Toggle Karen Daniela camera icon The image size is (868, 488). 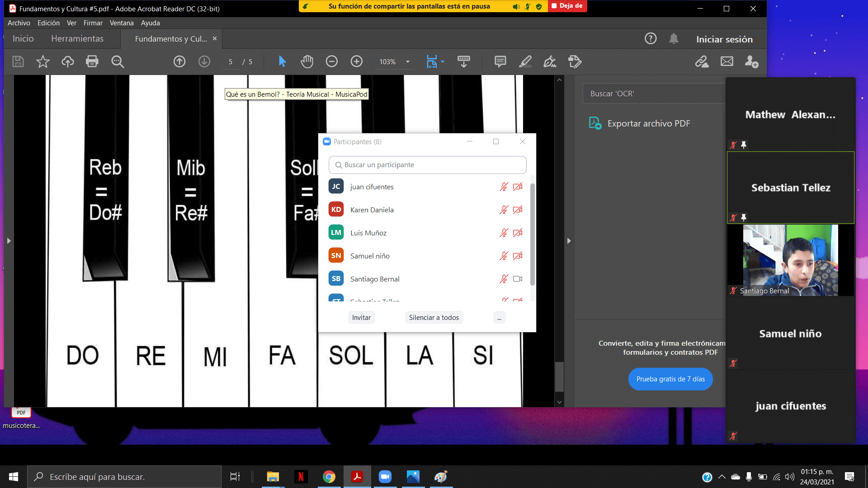tap(518, 210)
